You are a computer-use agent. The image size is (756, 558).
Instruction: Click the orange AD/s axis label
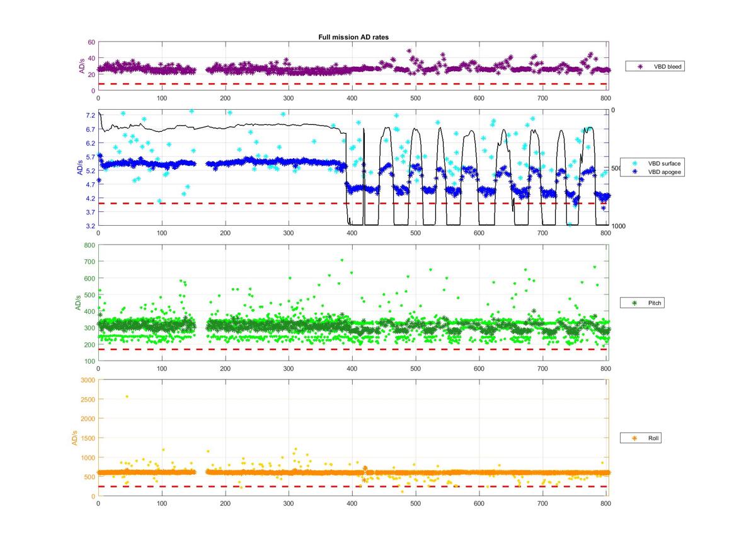click(x=74, y=438)
